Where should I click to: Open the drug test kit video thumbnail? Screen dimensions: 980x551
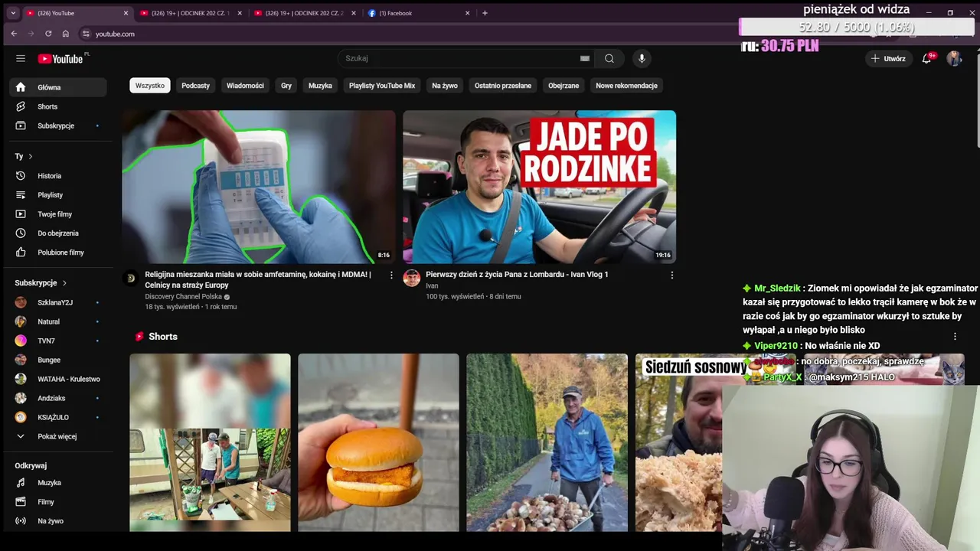click(259, 187)
